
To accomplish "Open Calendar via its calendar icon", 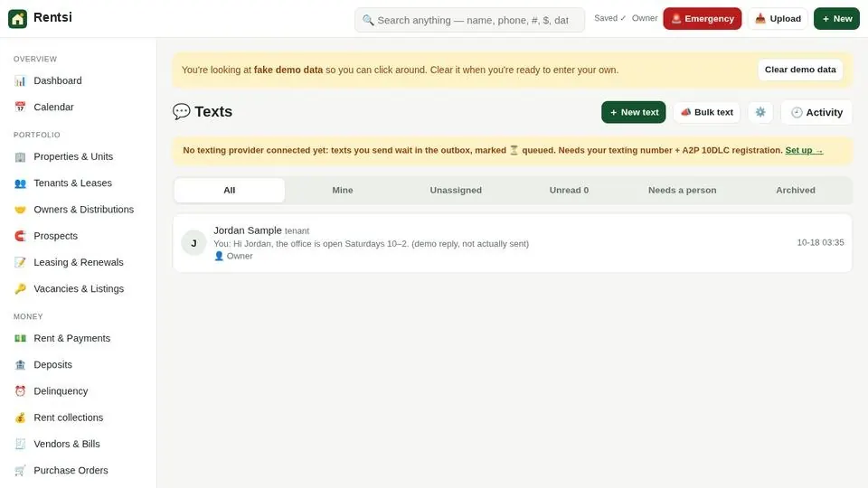I will 20,107.
